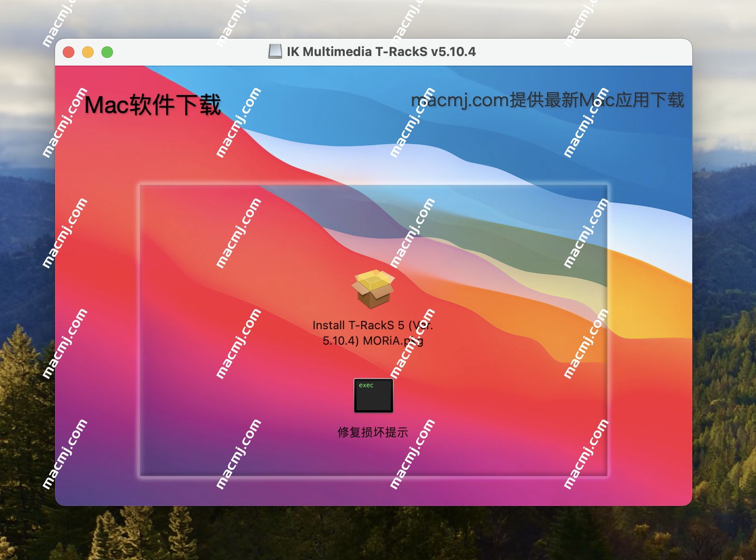Click 'macmj.com提供最新Mac应用下载' text
756x560 pixels.
coord(547,100)
